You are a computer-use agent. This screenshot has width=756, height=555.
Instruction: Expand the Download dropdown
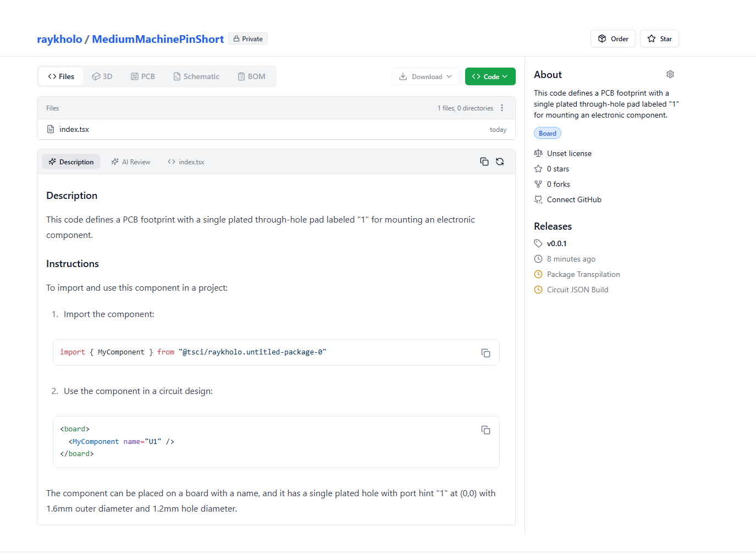(x=426, y=77)
